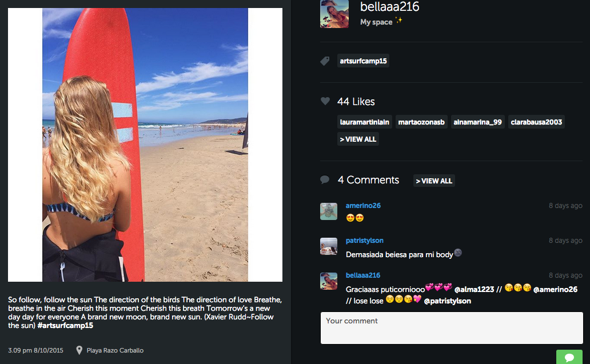Submit comment with the green speech bubble button
Image resolution: width=590 pixels, height=364 pixels.
pyautogui.click(x=569, y=357)
